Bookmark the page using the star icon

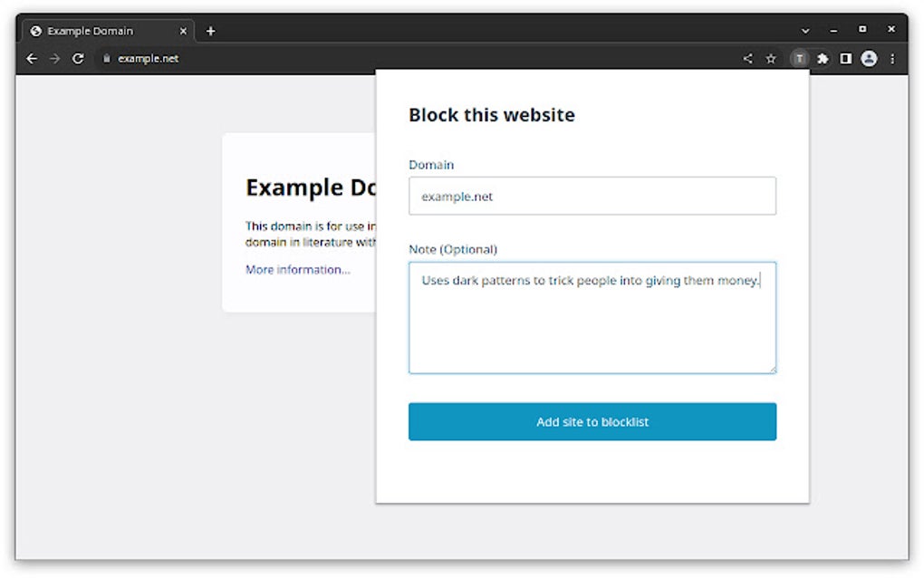pyautogui.click(x=771, y=58)
